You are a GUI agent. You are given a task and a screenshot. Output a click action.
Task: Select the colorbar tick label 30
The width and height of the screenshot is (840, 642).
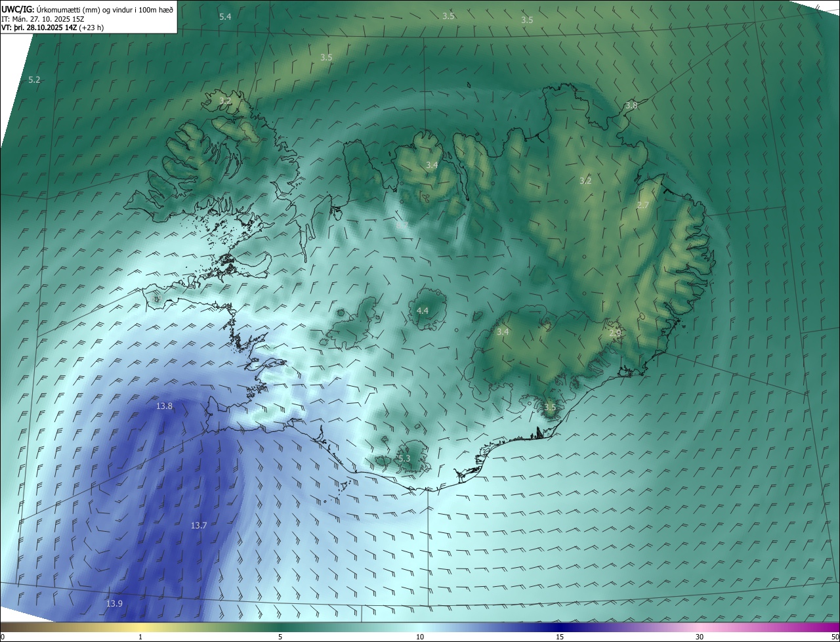[x=700, y=637]
